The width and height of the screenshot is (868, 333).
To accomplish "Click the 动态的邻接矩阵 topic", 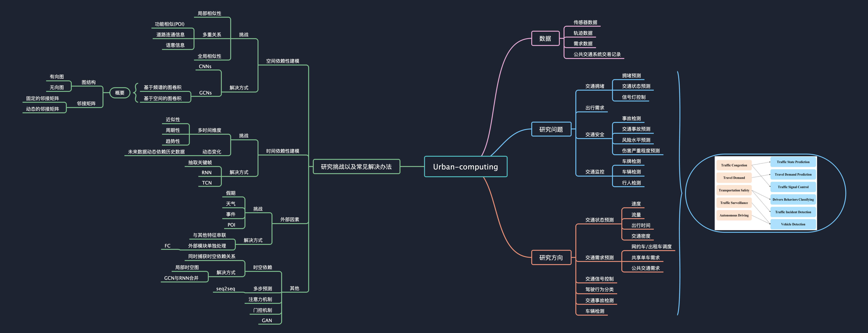I will coord(42,109).
